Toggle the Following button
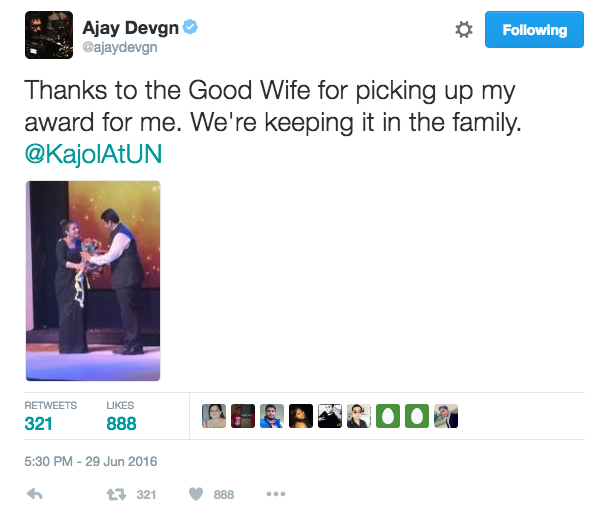 click(534, 30)
